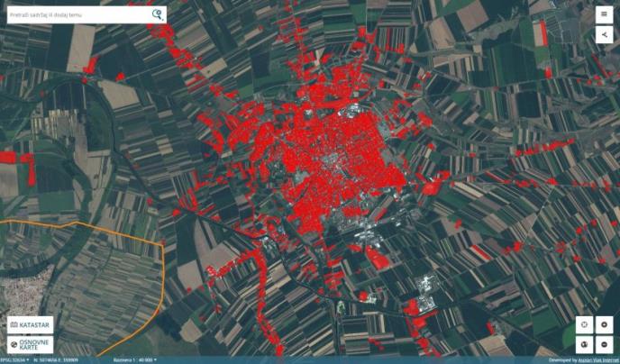Click the red parcel at far left map edge

point(8,158)
